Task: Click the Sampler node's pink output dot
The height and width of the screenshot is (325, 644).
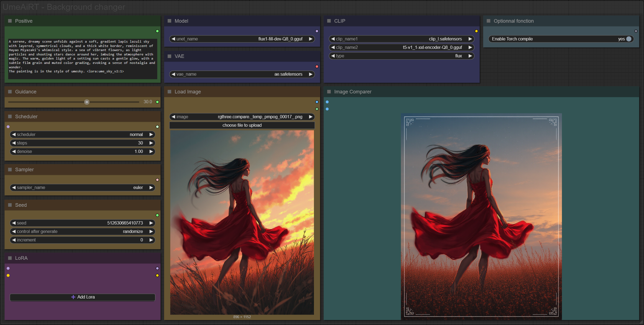Action: coord(157,180)
